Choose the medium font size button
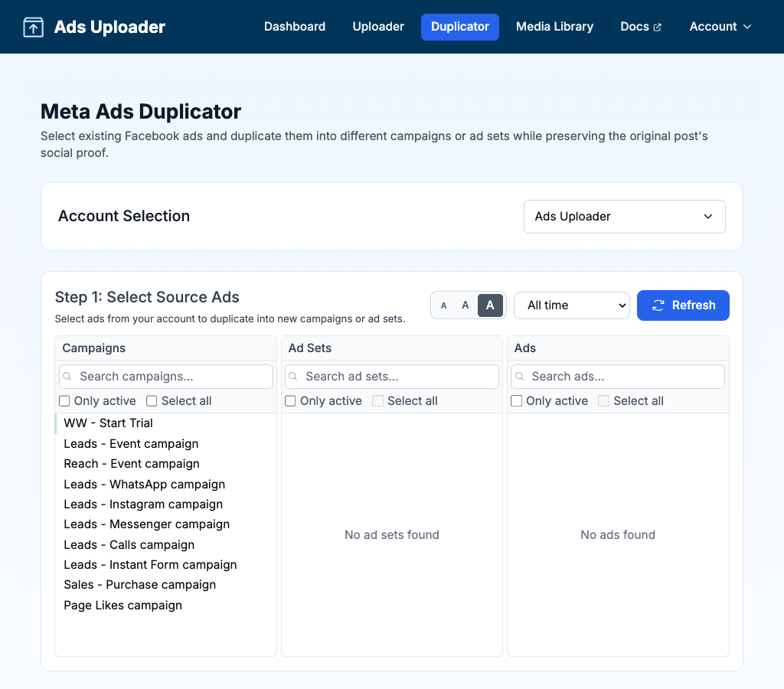Screen dimensions: 784x689 pyautogui.click(x=465, y=305)
